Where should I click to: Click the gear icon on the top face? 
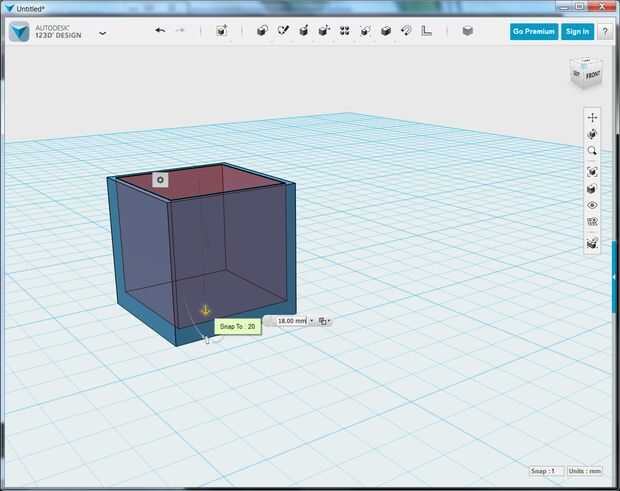160,180
